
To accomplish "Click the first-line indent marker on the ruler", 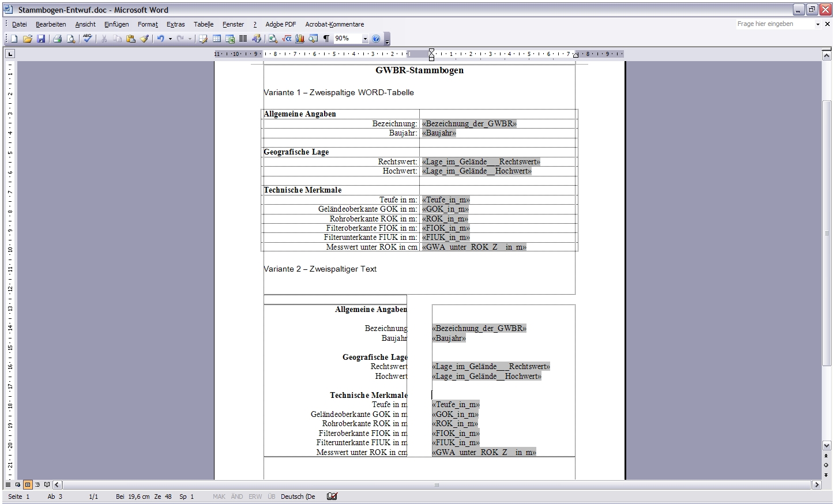I will [431, 51].
